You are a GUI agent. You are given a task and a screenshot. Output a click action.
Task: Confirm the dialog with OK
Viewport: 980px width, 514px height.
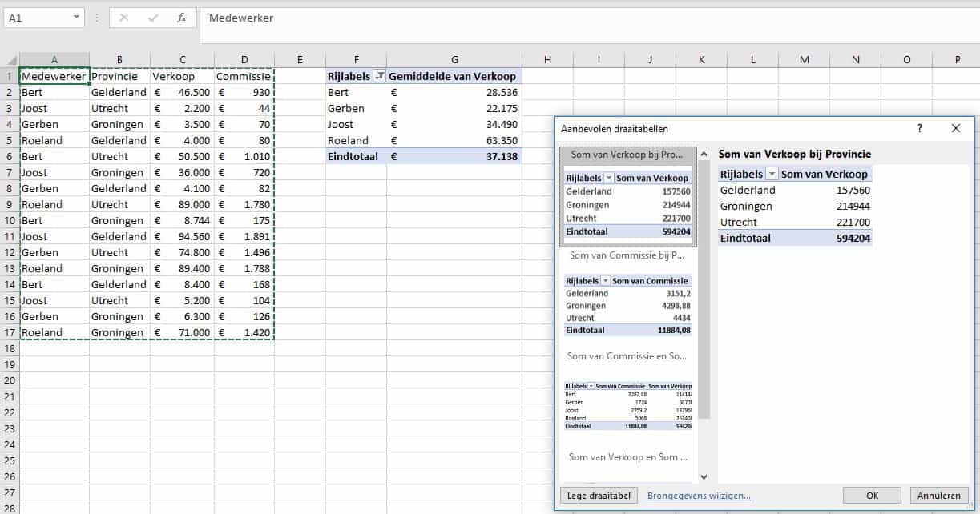tap(872, 496)
